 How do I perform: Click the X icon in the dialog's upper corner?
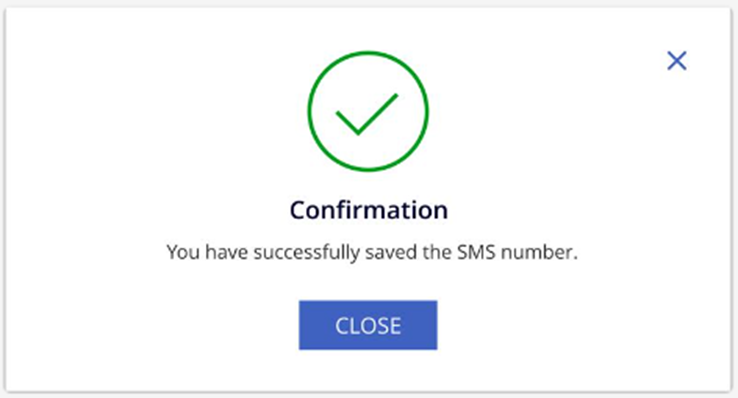[677, 61]
